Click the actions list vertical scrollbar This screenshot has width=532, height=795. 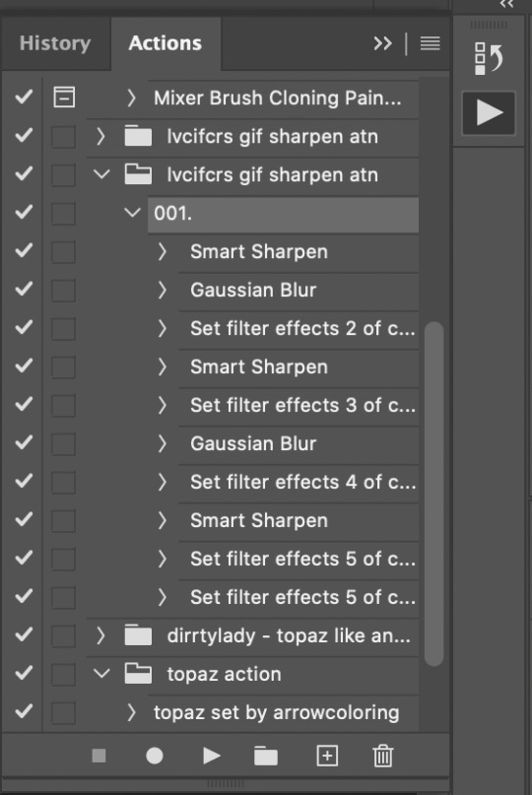pos(434,494)
